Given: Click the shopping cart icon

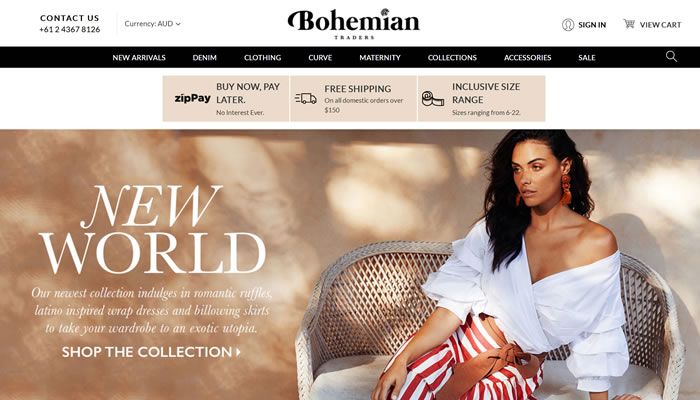Looking at the screenshot, I should pos(629,24).
